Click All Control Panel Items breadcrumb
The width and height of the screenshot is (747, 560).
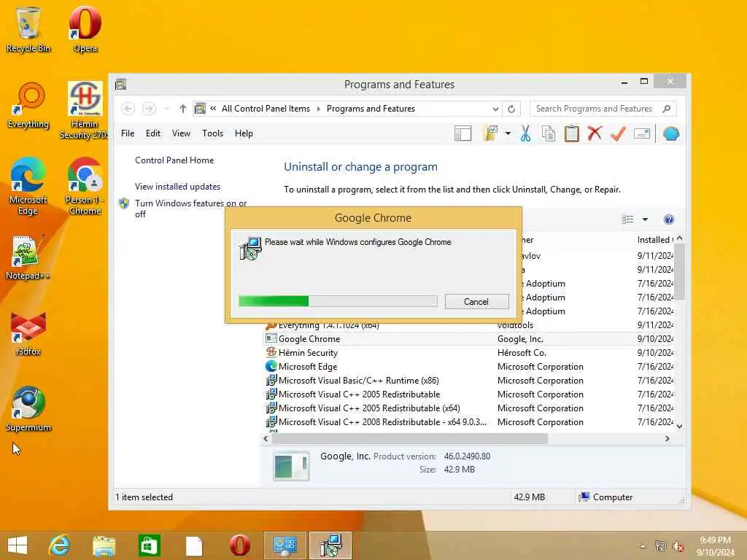pos(266,109)
